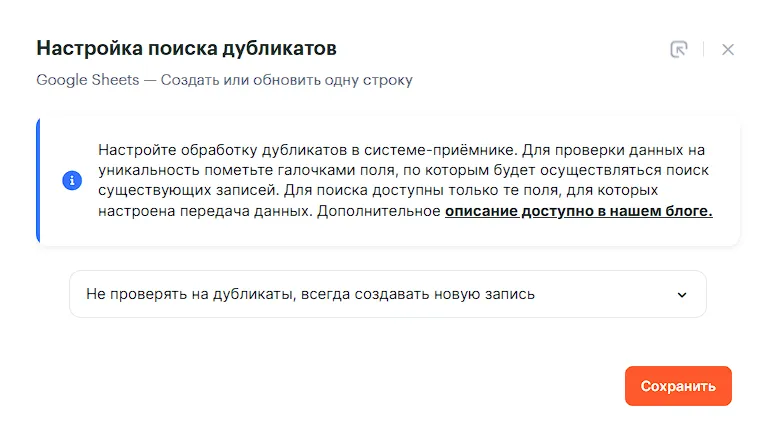Close the duplicate search settings dialog
The image size is (770, 438).
pos(728,49)
